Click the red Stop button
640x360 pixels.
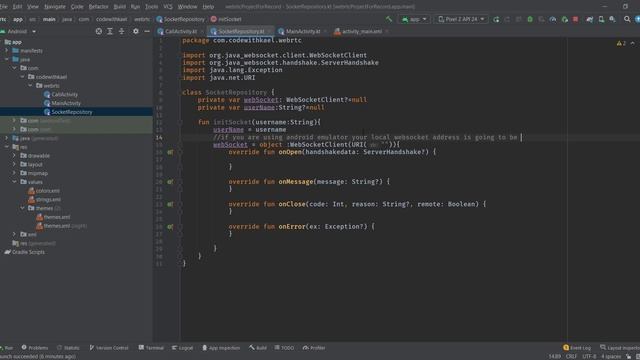(576, 19)
